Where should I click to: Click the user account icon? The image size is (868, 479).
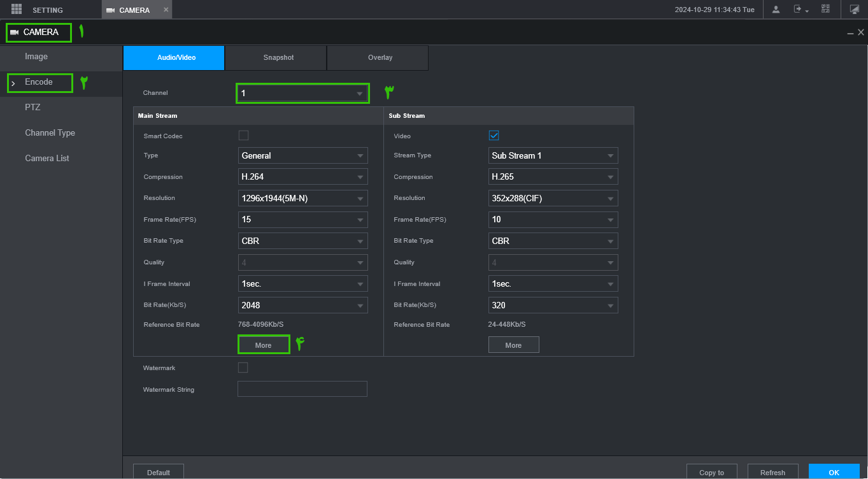point(776,10)
